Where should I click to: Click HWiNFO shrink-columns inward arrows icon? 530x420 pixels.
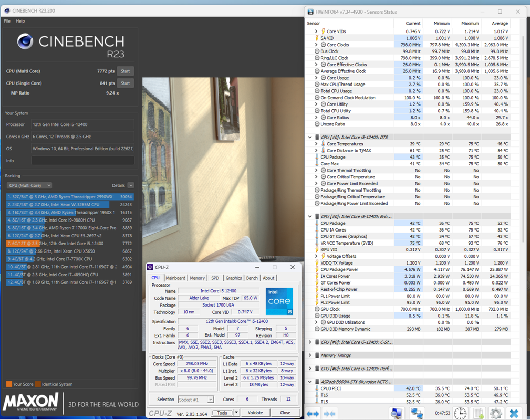pos(329,413)
